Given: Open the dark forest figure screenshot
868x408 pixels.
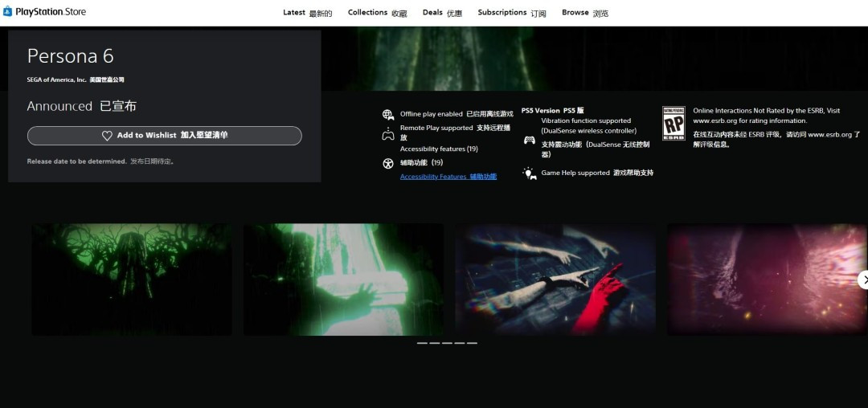Looking at the screenshot, I should tap(132, 279).
